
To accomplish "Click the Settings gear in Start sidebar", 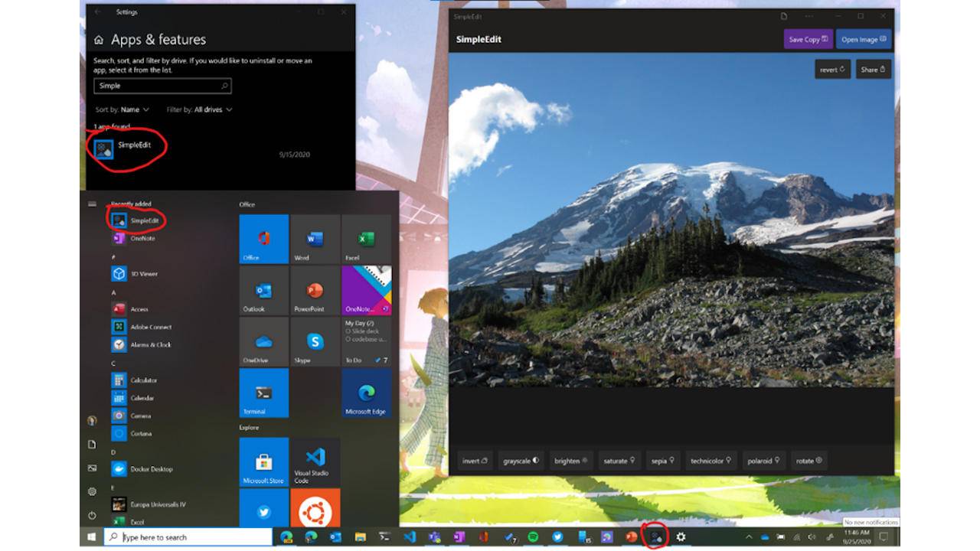I will (x=92, y=491).
